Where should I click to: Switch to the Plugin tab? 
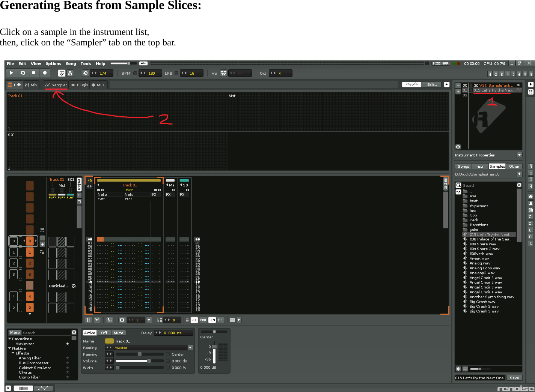[79, 85]
